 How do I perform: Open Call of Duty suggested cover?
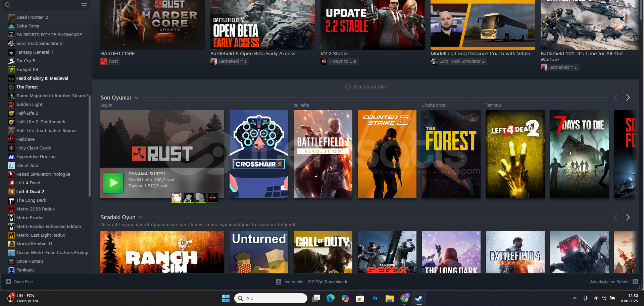[323, 252]
